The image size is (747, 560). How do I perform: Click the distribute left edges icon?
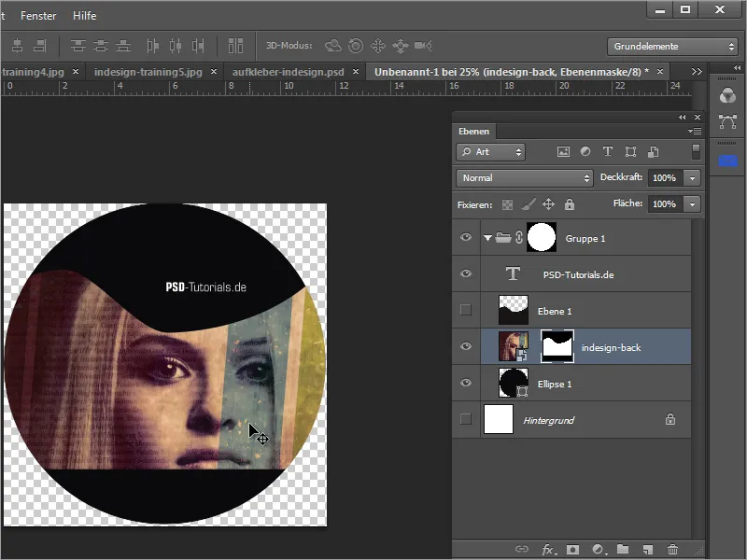[x=152, y=46]
